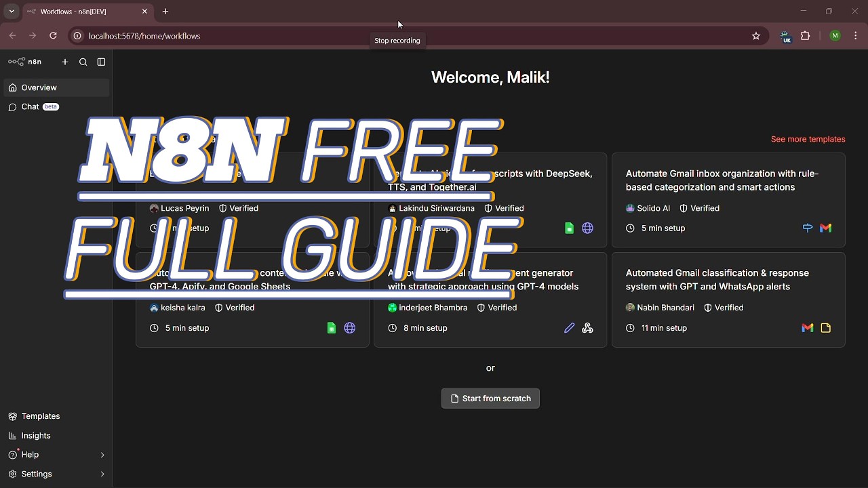This screenshot has height=488, width=868.
Task: Open the Overview section
Action: tap(56, 87)
